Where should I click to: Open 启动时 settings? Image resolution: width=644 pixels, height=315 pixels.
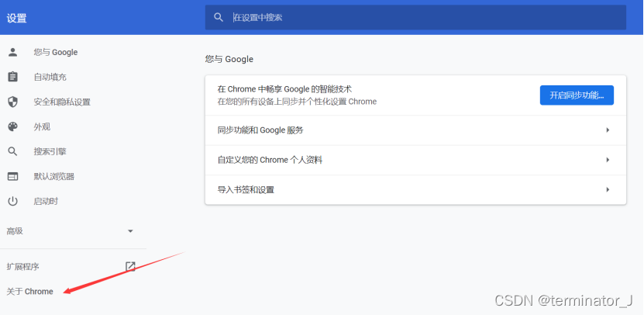(46, 202)
